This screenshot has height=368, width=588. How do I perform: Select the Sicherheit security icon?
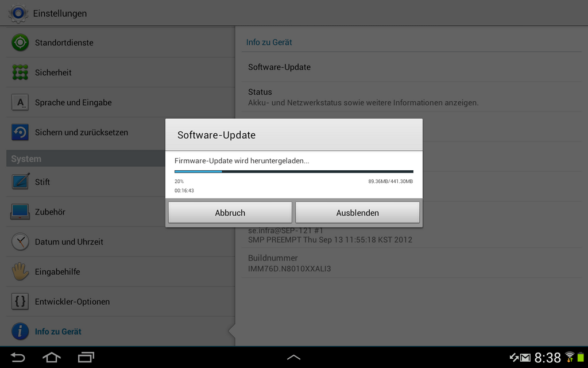click(x=20, y=72)
